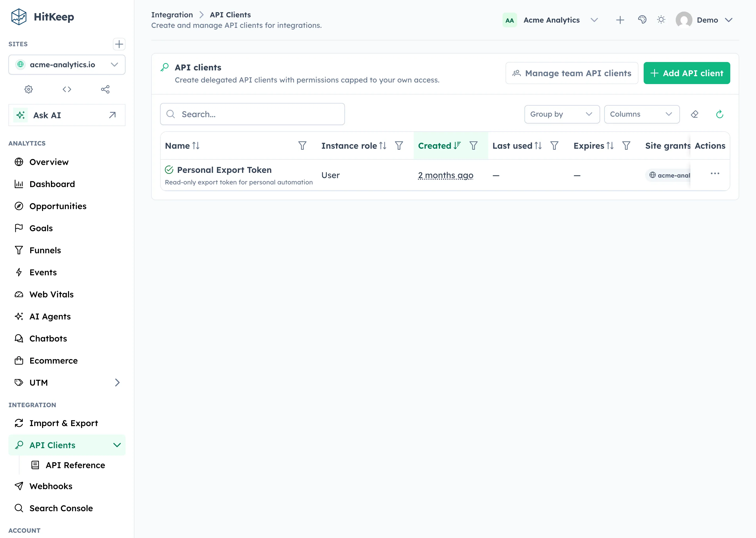The height and width of the screenshot is (538, 756).
Task: Filter the Name column
Action: [302, 146]
